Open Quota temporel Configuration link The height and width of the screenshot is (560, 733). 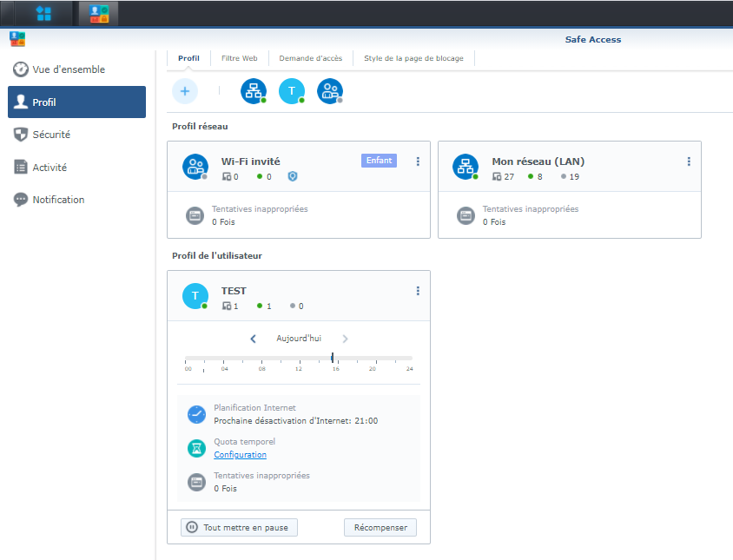[x=241, y=455]
